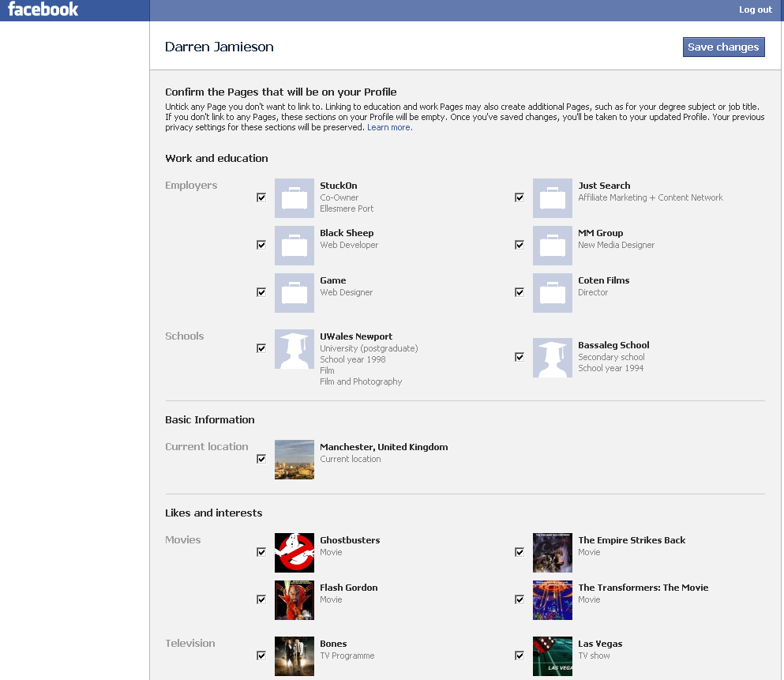784x680 pixels.
Task: Click the UWales Newport graduate icon
Action: [x=294, y=350]
